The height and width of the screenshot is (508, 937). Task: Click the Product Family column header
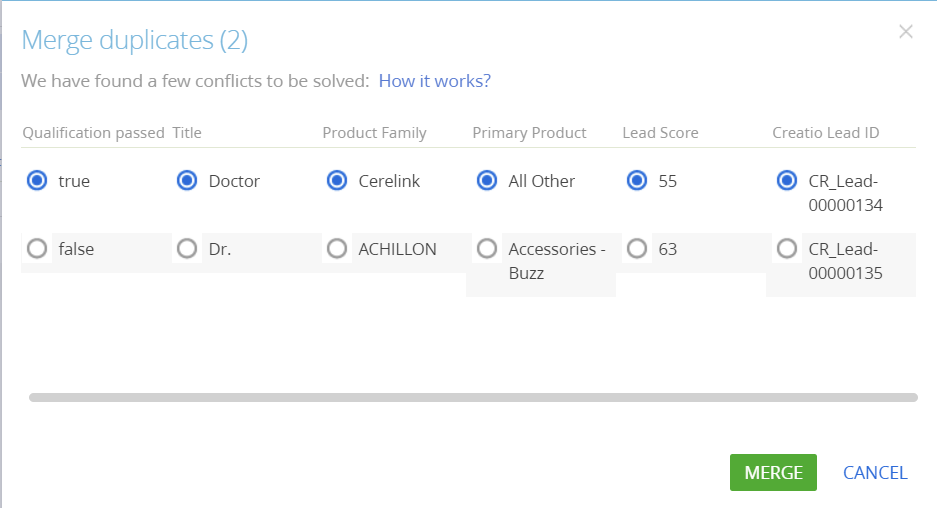tap(375, 133)
